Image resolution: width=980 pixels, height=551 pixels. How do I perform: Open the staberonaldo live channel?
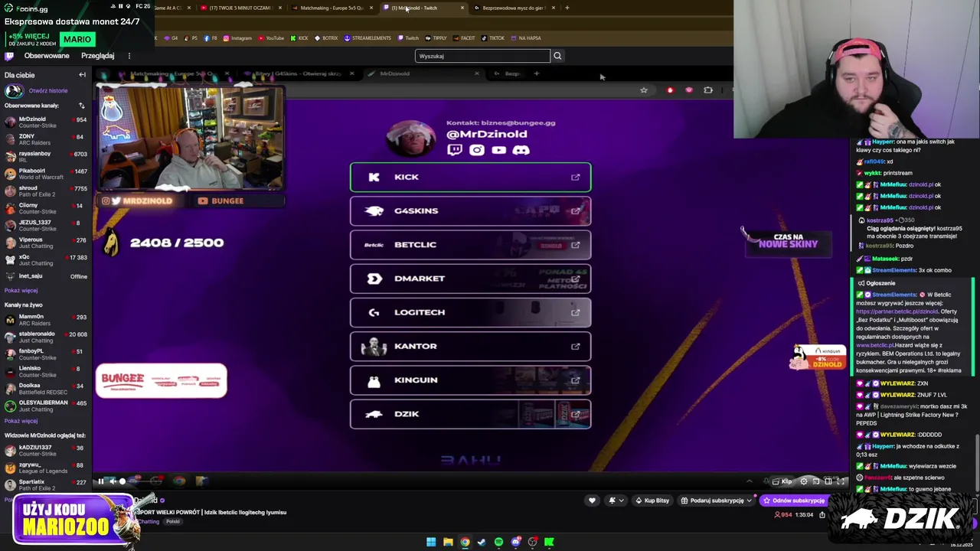coord(46,337)
